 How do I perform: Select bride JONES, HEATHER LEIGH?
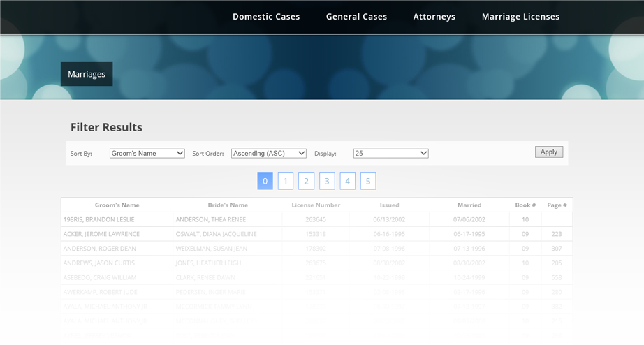[208, 263]
